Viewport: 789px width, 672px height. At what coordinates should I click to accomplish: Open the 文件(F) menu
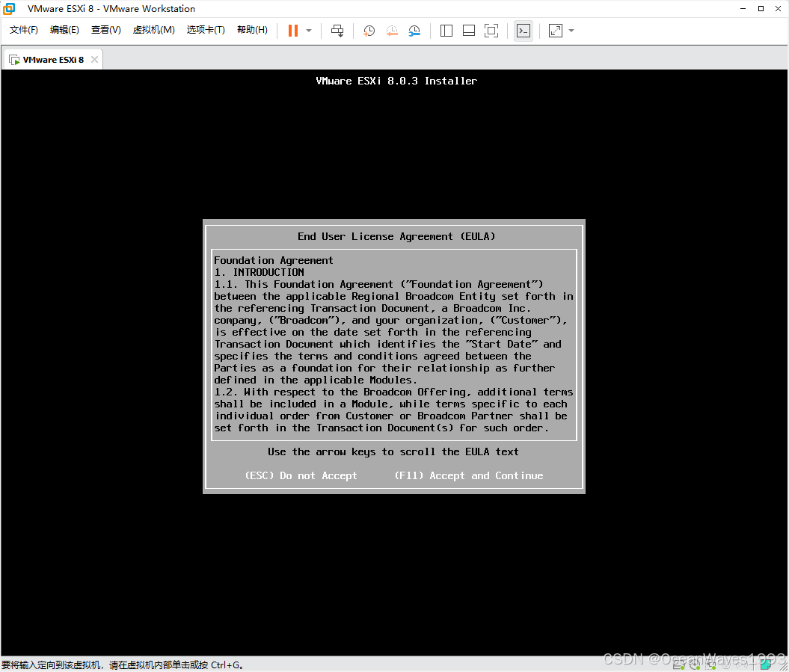click(24, 30)
